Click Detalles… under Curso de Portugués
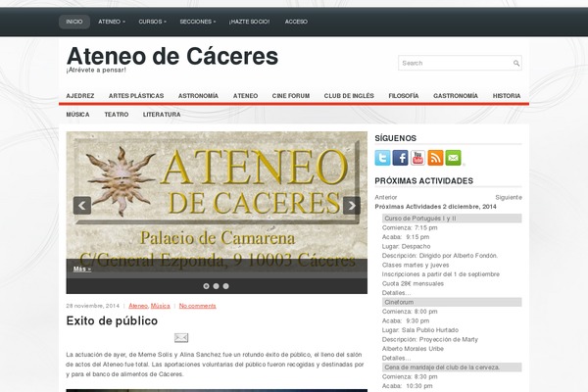 396,293
